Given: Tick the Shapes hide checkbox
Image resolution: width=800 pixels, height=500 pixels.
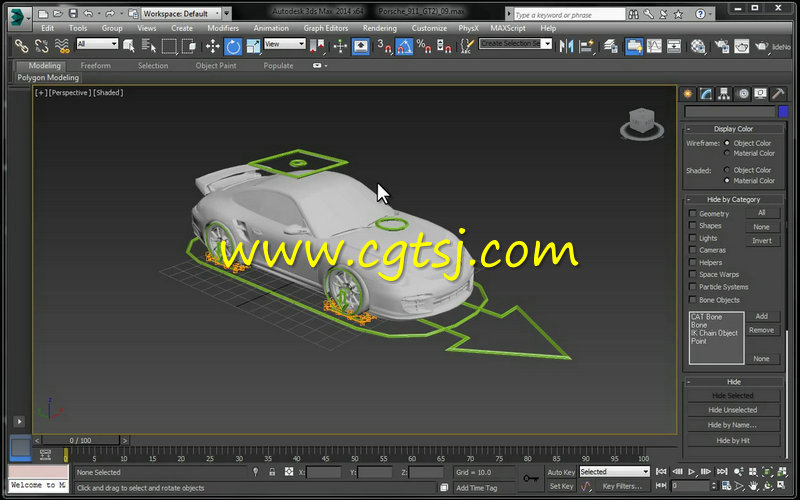Looking at the screenshot, I should [692, 226].
